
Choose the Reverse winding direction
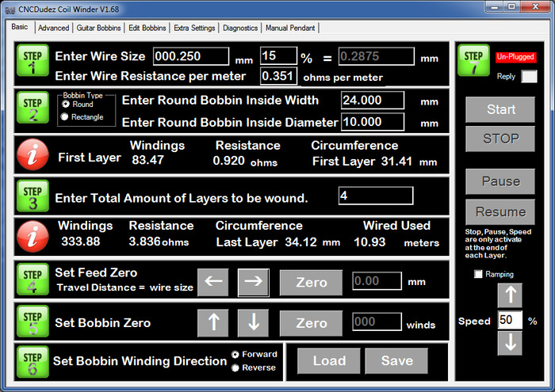pyautogui.click(x=235, y=368)
